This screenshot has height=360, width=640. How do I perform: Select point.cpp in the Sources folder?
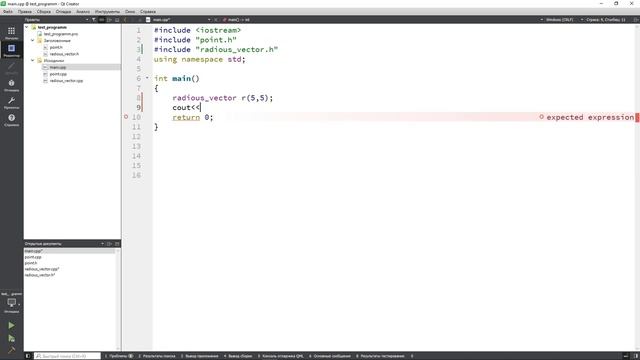(58, 74)
